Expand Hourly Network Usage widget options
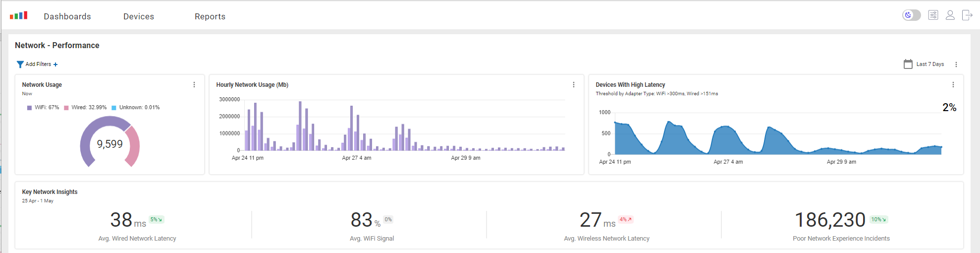Image resolution: width=980 pixels, height=253 pixels. click(574, 85)
